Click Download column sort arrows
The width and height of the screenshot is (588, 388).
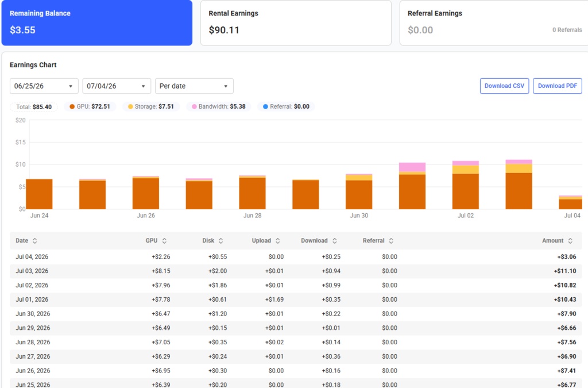tap(335, 241)
